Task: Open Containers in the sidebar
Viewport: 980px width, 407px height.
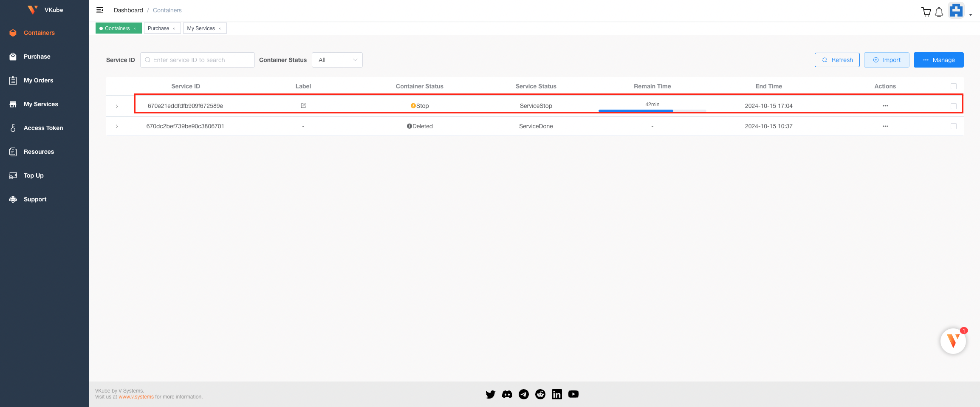Action: pos(39,33)
